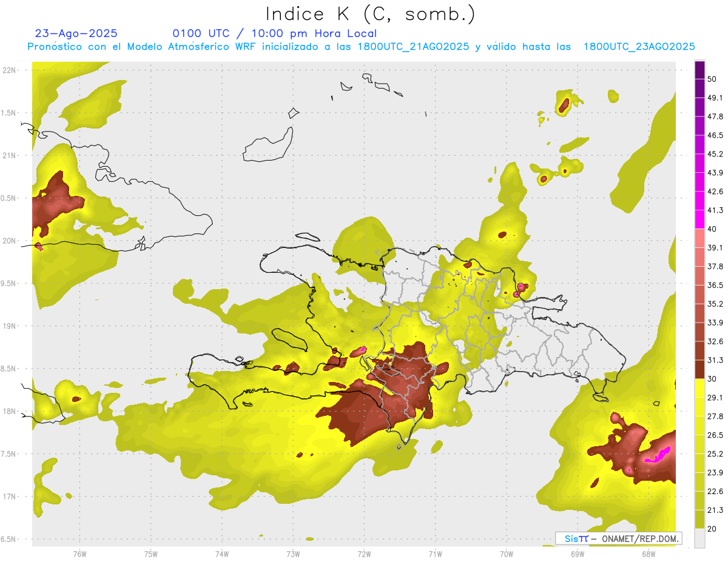Click the colorbar value '31.3'
Screen dimensions: 728x562
[x=715, y=360]
